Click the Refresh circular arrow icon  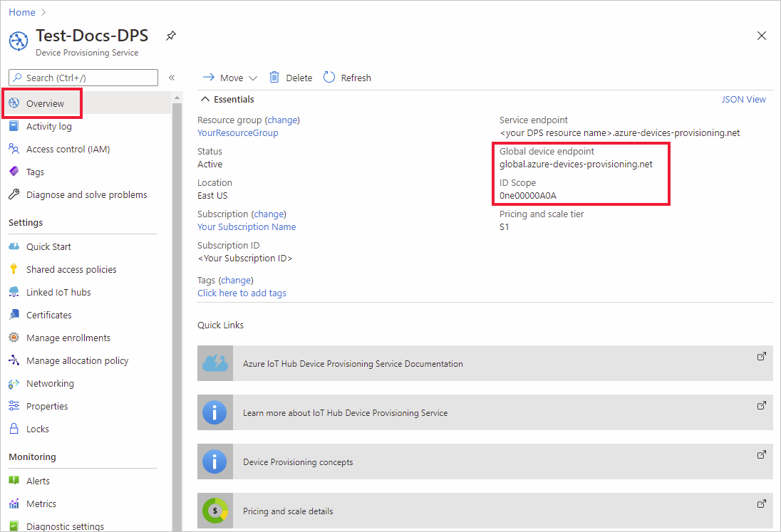329,77
